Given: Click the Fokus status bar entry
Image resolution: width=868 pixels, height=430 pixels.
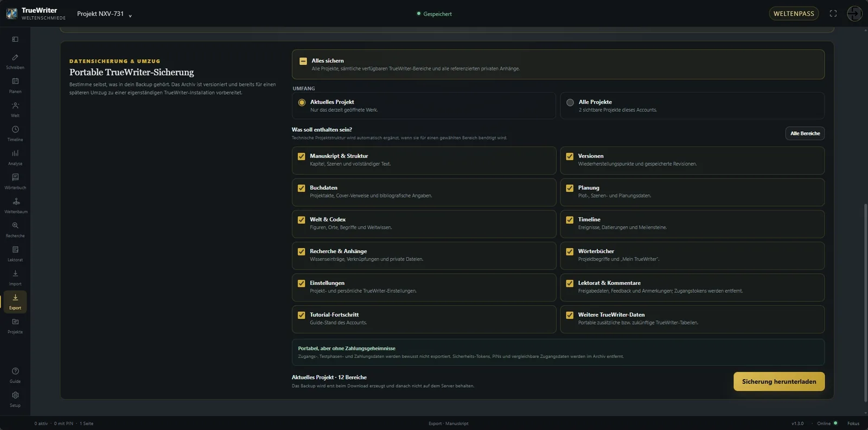Looking at the screenshot, I should [853, 423].
